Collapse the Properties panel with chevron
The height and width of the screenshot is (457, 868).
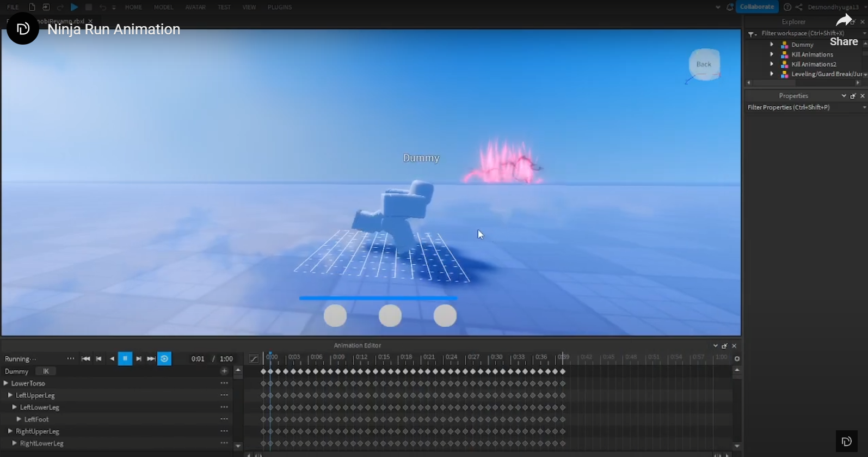click(844, 96)
